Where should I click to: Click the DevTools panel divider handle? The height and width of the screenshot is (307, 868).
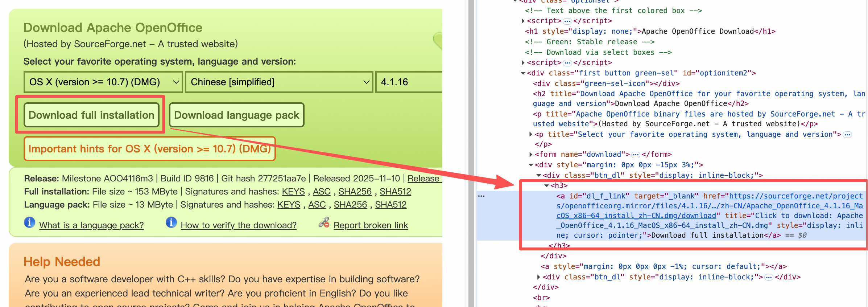tap(471, 153)
